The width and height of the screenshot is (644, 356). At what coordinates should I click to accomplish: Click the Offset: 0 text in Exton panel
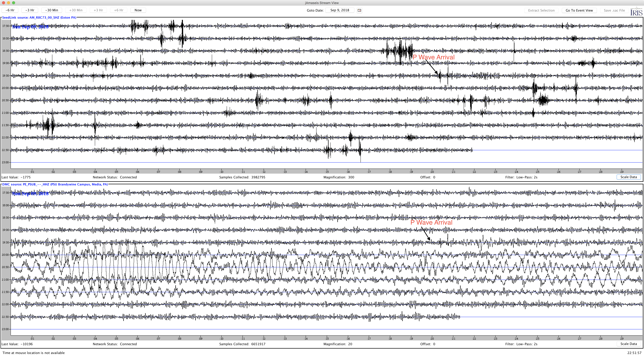click(x=428, y=177)
